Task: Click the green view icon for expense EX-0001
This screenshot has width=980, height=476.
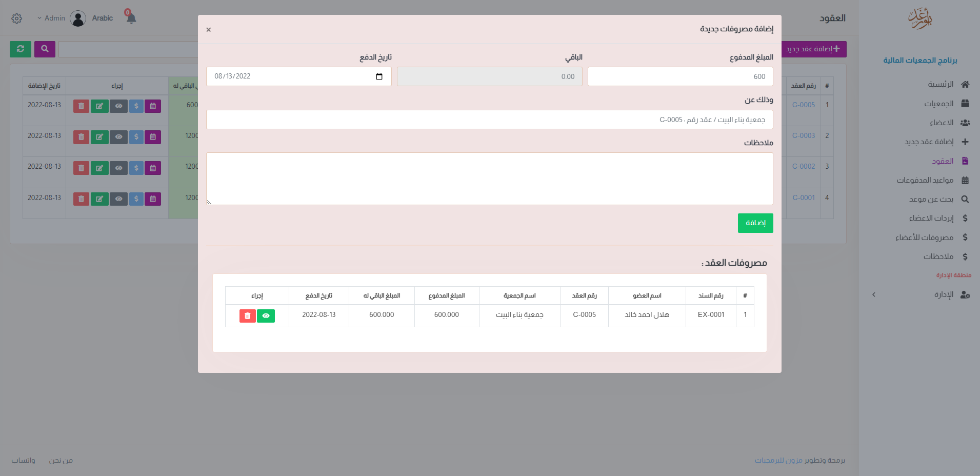Action: coord(266,316)
